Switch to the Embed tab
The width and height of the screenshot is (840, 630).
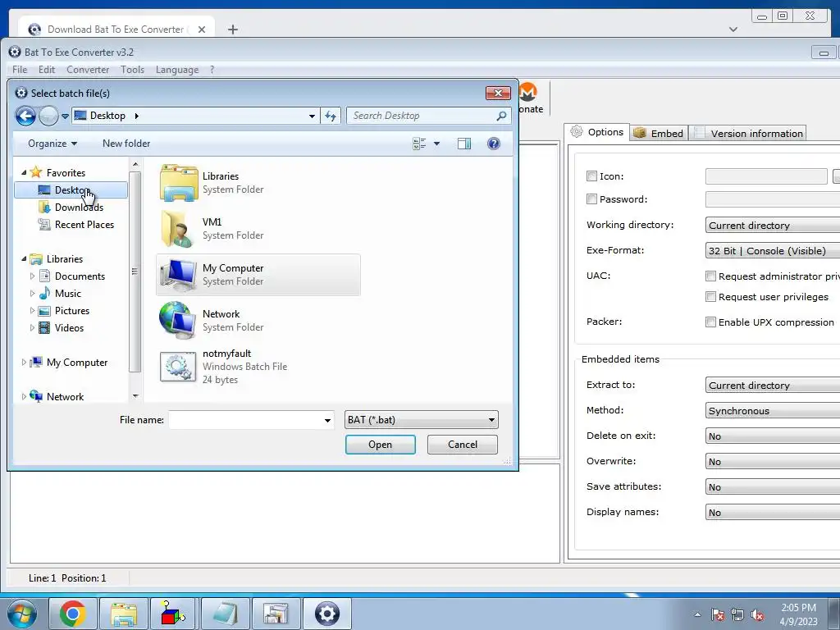(659, 134)
